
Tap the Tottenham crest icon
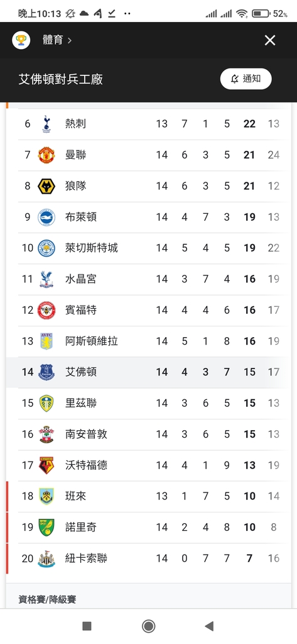46,124
